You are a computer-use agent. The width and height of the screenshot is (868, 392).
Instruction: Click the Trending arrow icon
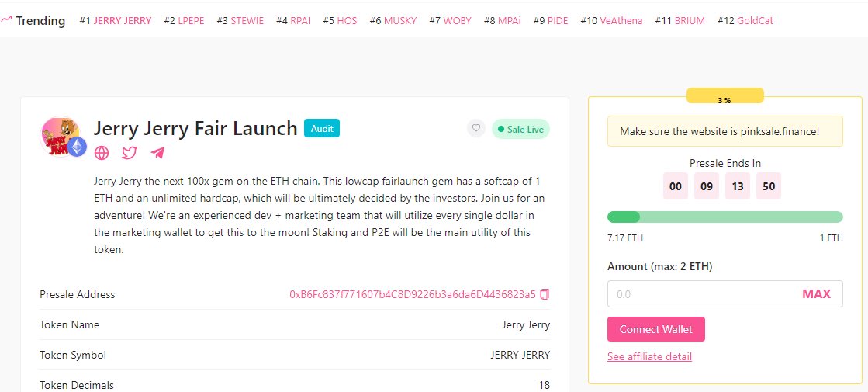pyautogui.click(x=6, y=20)
